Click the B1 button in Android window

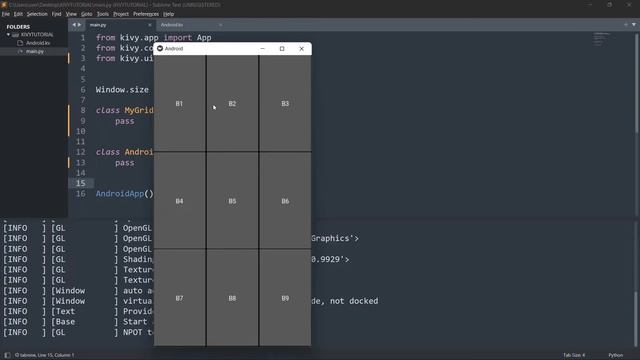180,103
